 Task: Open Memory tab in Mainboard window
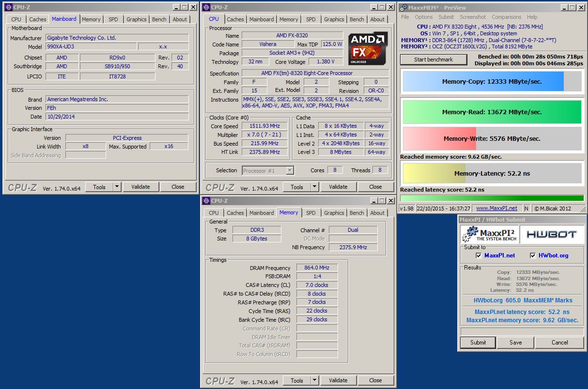click(91, 19)
